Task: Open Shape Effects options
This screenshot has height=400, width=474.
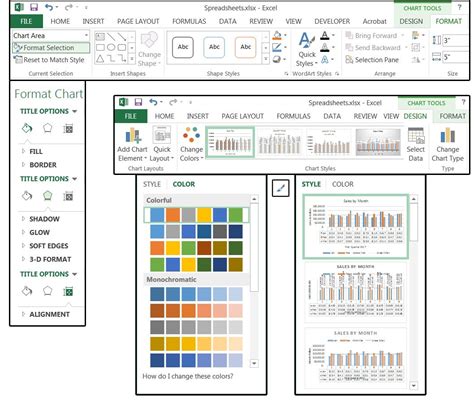Action: (x=280, y=60)
